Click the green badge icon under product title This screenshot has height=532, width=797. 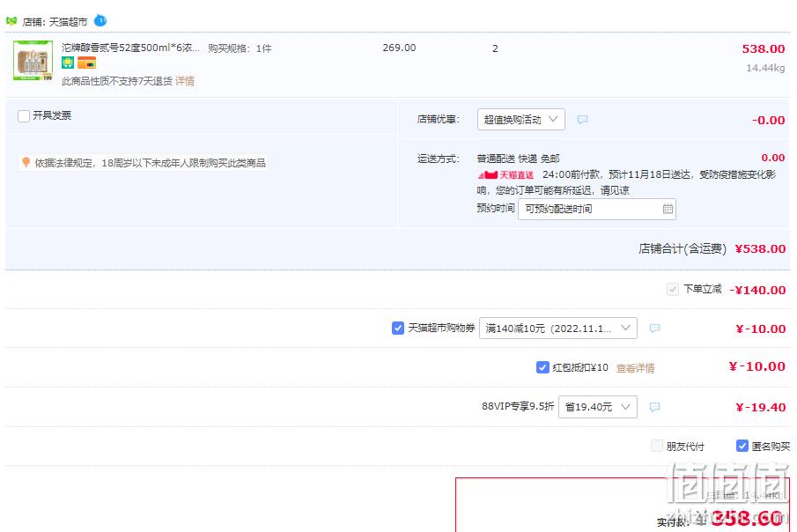(68, 63)
